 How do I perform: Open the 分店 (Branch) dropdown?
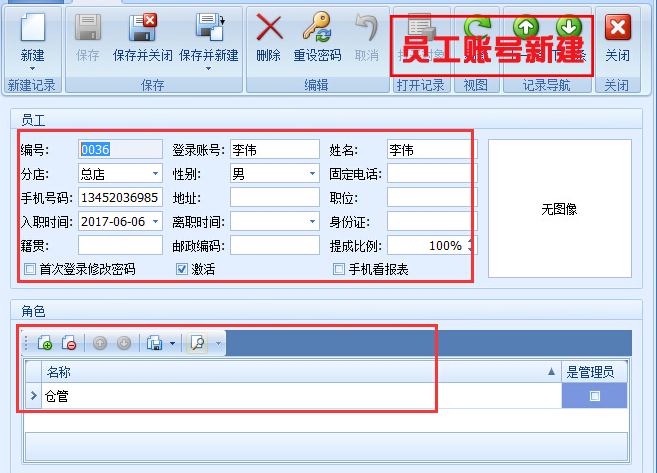click(x=155, y=174)
